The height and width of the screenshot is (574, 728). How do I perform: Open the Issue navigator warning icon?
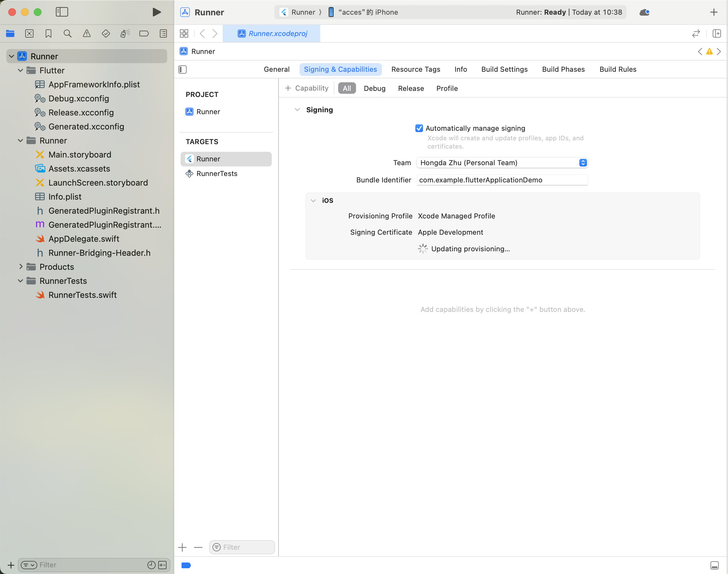point(87,33)
